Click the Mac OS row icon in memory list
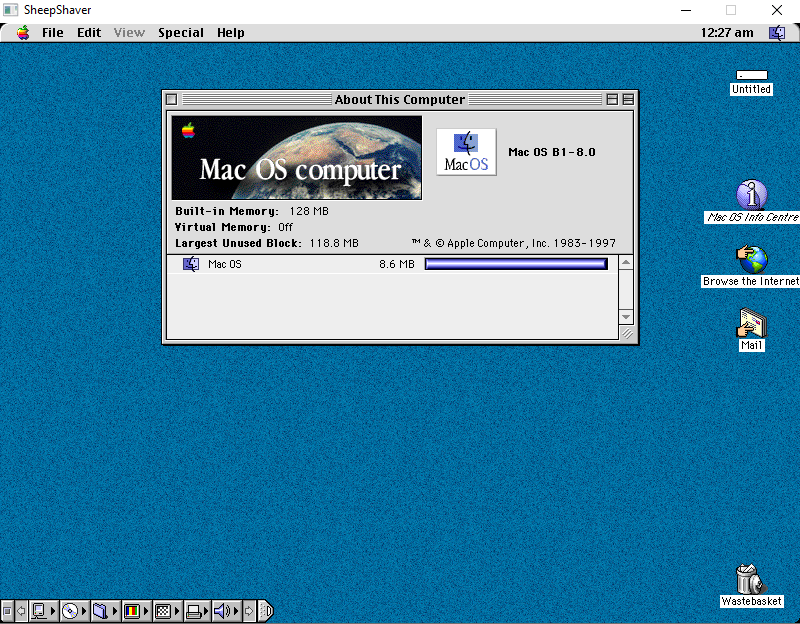800x624 pixels. [191, 264]
